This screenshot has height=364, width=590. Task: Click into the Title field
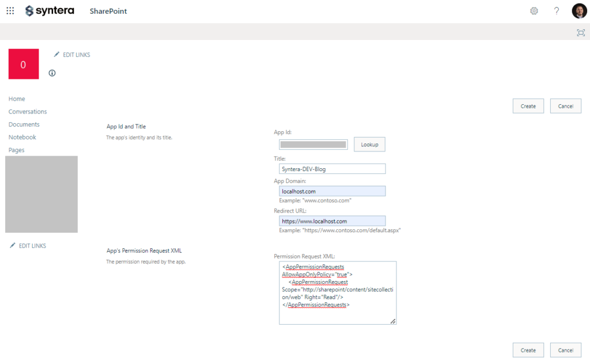click(332, 169)
